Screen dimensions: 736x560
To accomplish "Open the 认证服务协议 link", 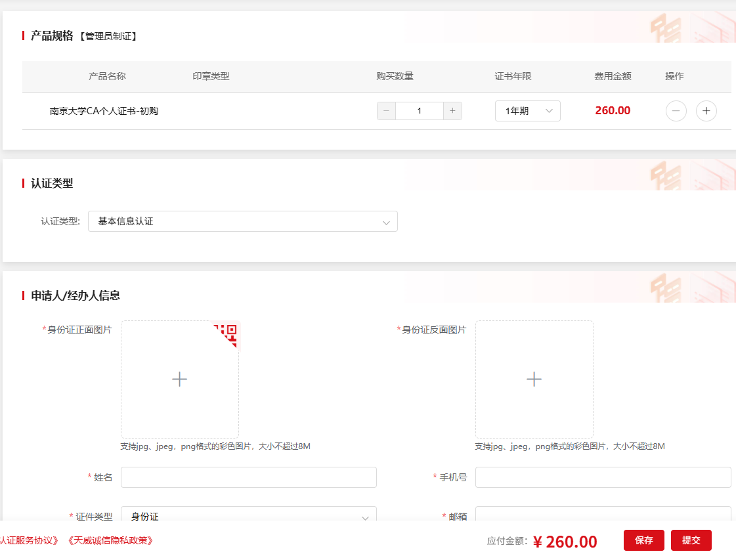I will pos(30,540).
